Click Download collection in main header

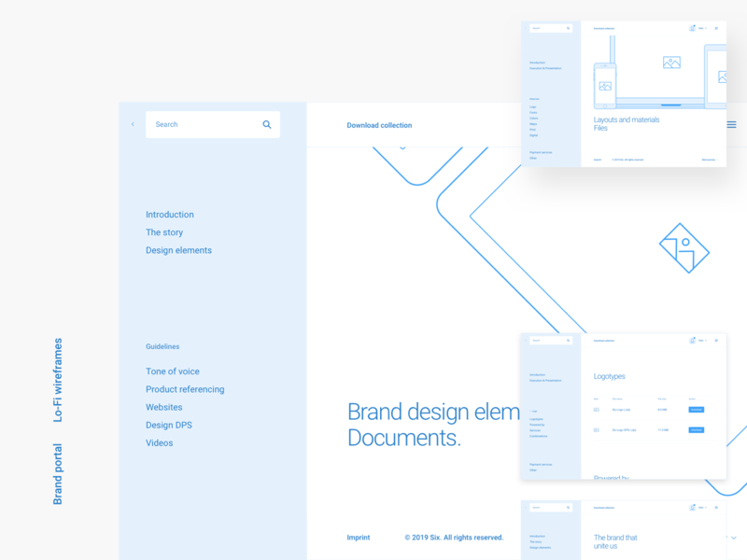(x=379, y=125)
